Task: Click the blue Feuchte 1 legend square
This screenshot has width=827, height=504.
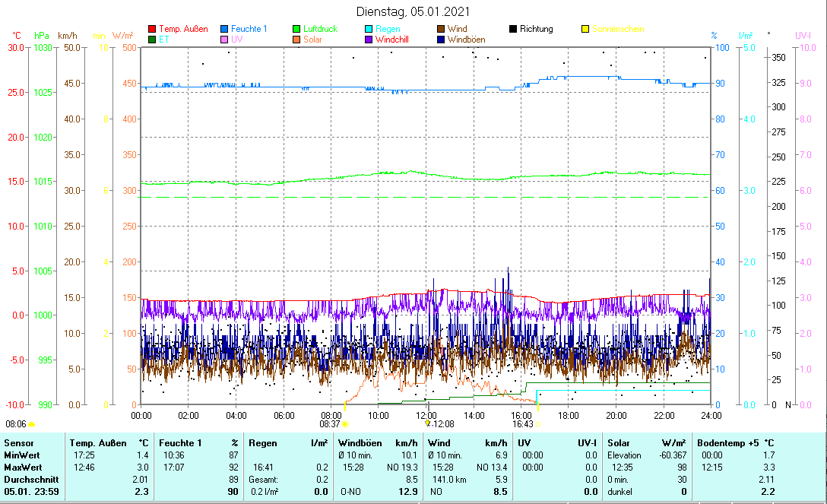Action: (x=224, y=29)
